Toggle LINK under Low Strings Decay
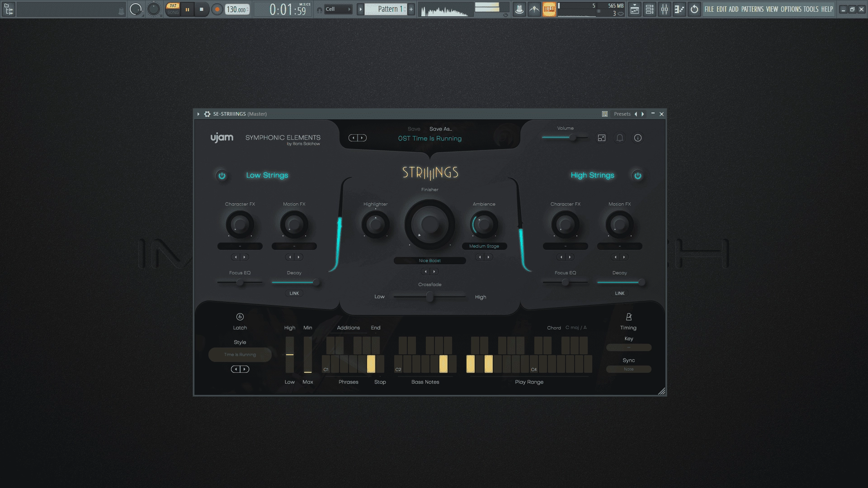This screenshot has width=868, height=488. point(294,293)
